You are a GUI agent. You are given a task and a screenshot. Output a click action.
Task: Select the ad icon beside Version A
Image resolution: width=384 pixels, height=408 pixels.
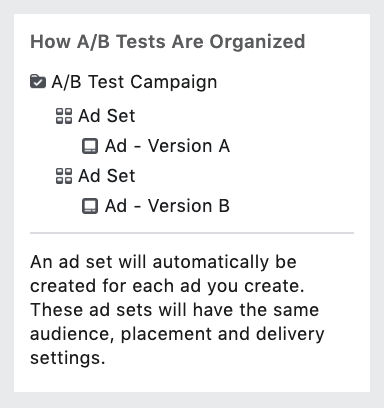[x=90, y=146]
